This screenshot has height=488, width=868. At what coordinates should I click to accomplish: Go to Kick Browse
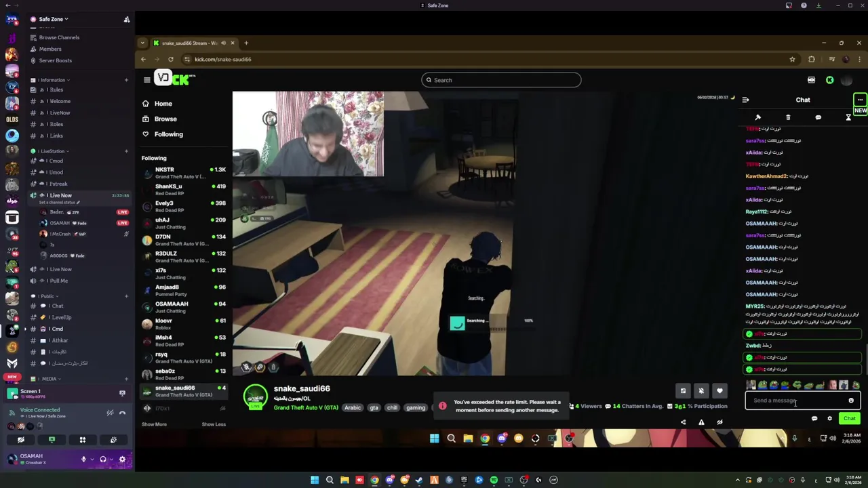[165, 119]
